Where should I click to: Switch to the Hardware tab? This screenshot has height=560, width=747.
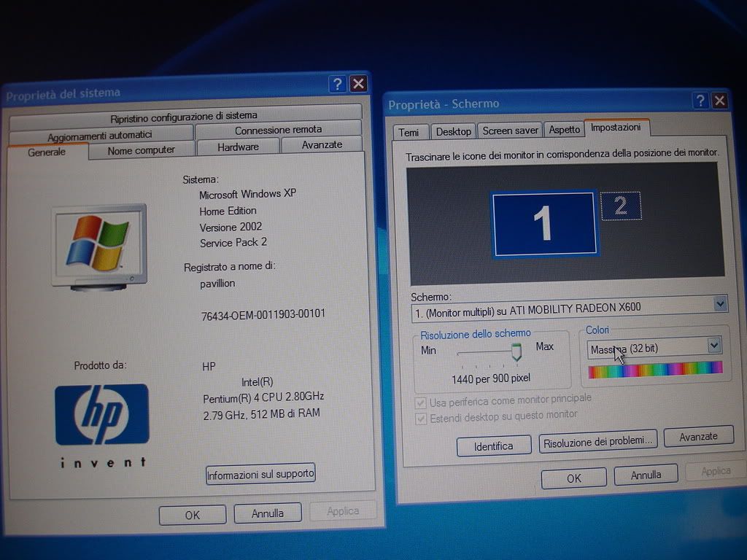click(x=238, y=147)
